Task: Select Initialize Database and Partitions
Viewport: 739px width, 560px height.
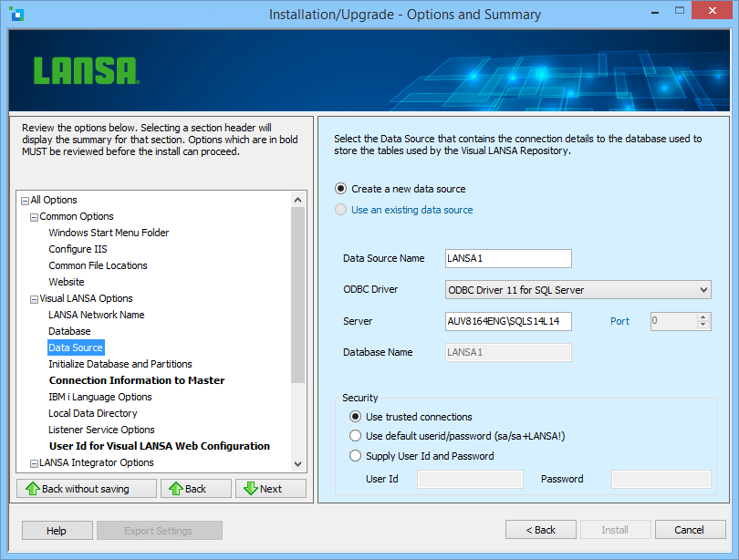Action: pos(120,364)
